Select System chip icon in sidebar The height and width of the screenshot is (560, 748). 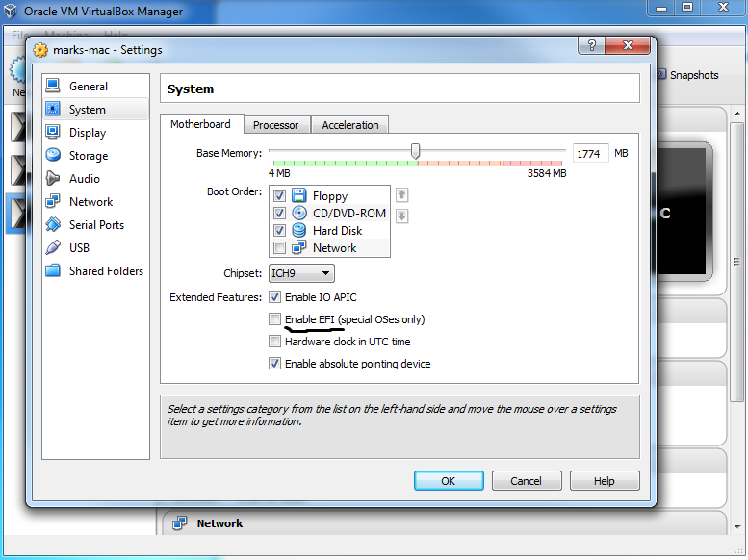tap(53, 109)
